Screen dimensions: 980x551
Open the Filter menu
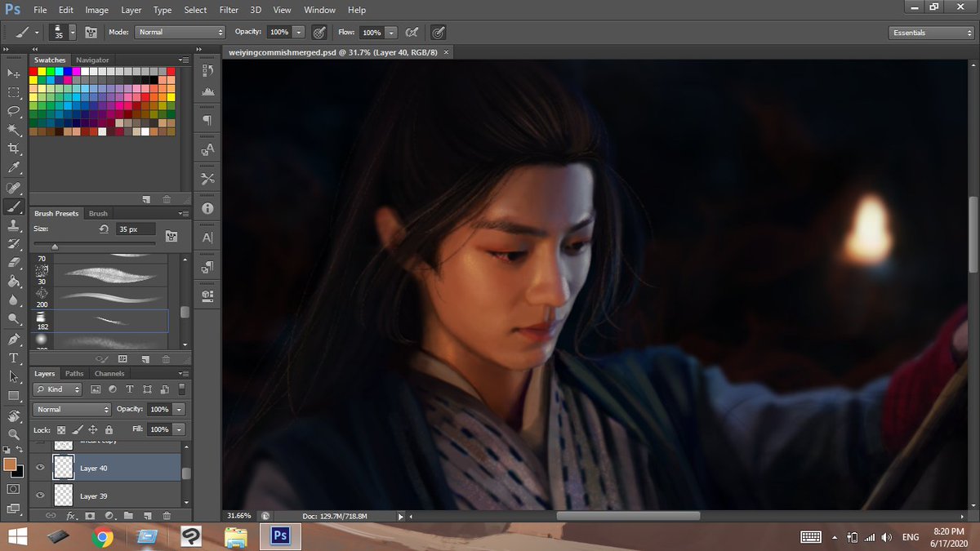coord(228,10)
